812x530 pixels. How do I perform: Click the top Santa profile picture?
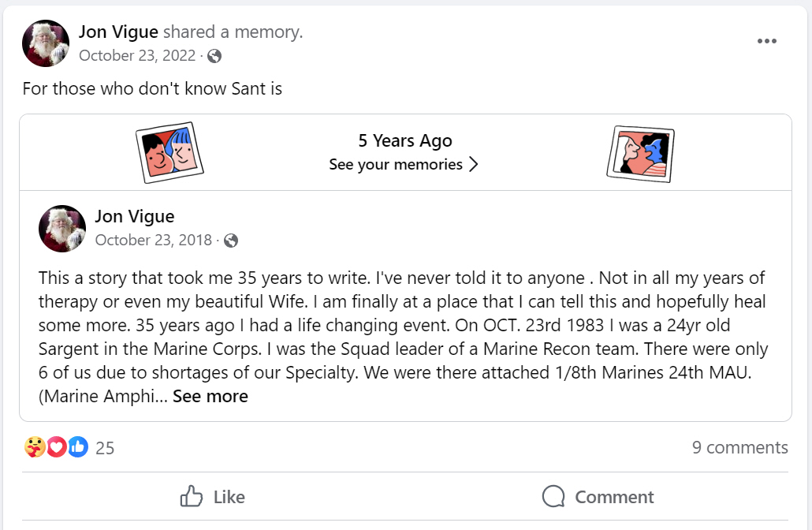click(46, 43)
